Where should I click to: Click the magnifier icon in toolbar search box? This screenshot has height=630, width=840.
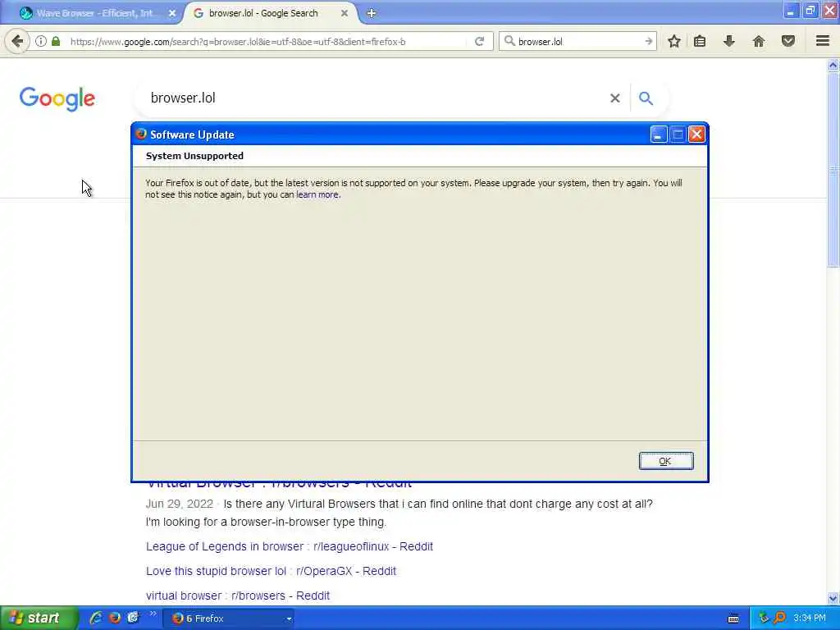click(509, 41)
